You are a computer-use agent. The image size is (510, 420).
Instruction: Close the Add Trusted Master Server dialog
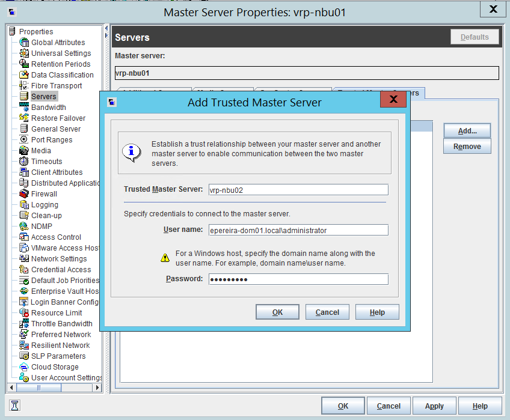point(393,99)
